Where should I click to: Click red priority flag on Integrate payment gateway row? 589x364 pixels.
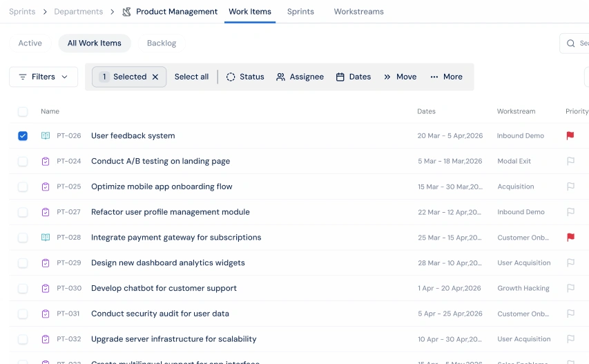(570, 237)
